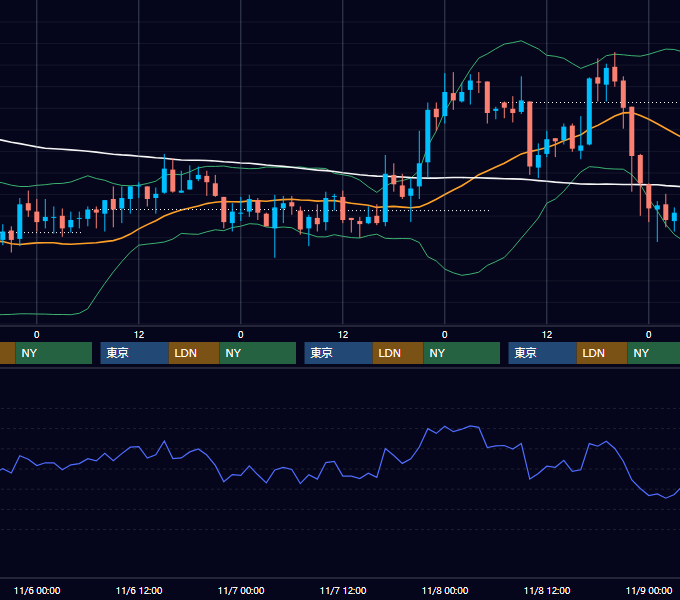The width and height of the screenshot is (680, 600).
Task: Select the 東京 session bar on 11/6
Action: tap(134, 353)
